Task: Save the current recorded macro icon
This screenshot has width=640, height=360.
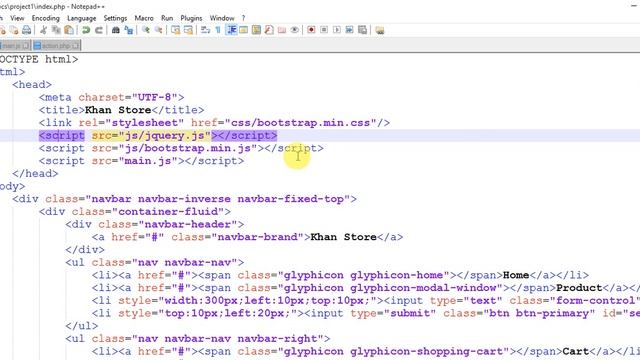Action: click(362, 30)
